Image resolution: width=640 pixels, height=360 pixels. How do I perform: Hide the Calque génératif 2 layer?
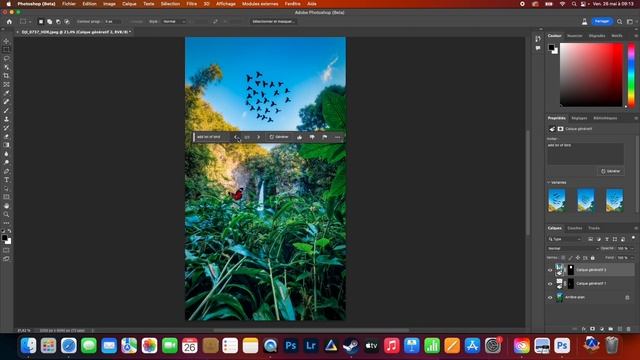point(550,270)
